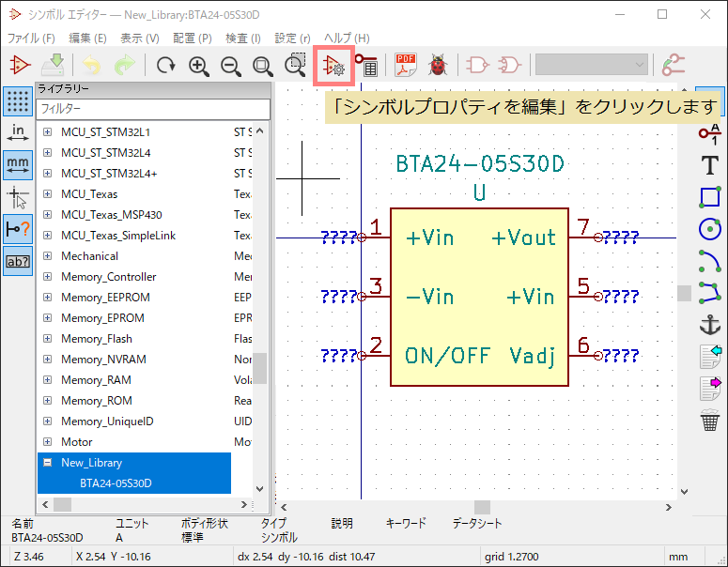Show De Morgan body style icon

(x=509, y=65)
